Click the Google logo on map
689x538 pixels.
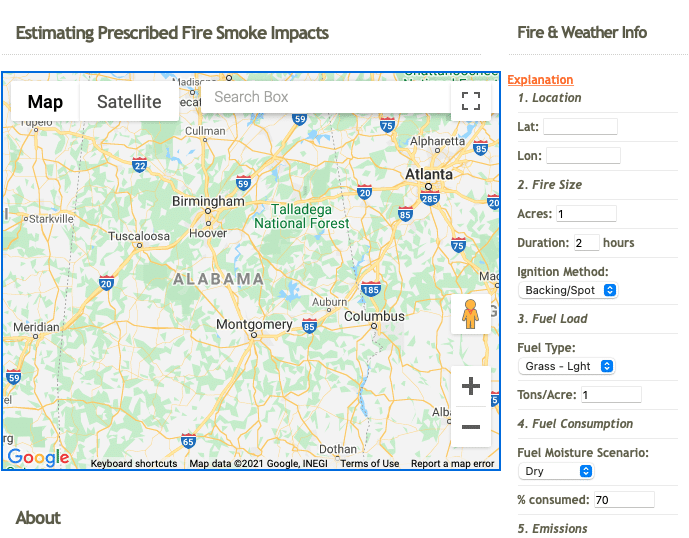click(39, 458)
